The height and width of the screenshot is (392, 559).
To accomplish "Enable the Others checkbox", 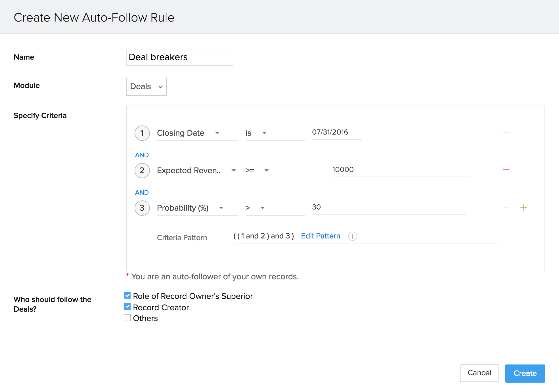I will (x=127, y=318).
